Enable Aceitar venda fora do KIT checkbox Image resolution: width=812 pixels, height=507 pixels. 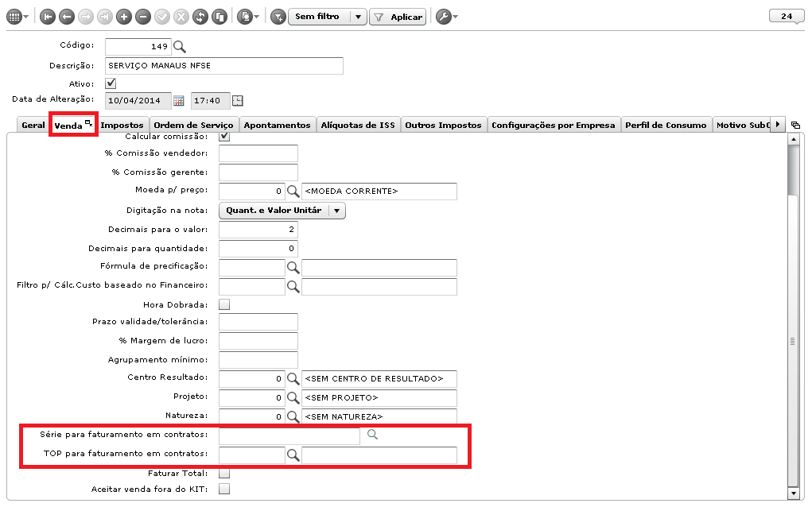pos(224,489)
